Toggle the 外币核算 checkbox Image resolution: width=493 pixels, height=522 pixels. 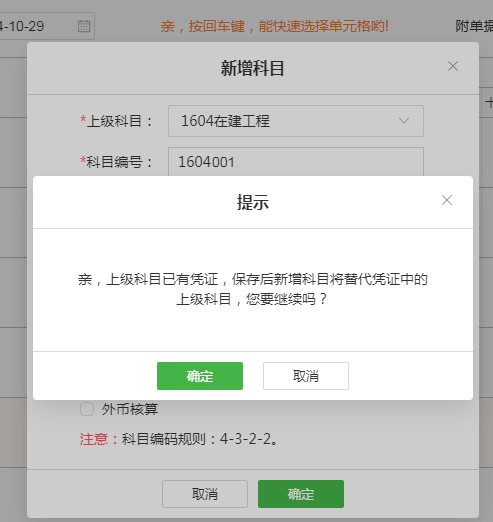point(87,409)
